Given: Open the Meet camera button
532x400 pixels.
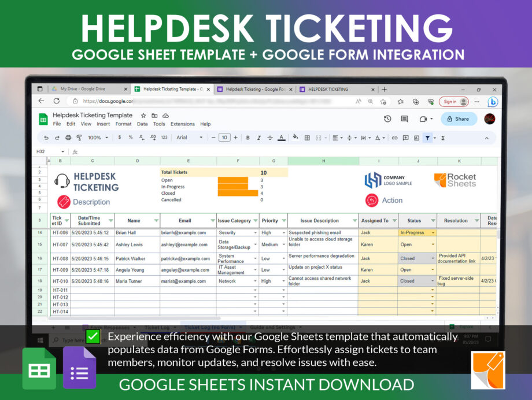Looking at the screenshot, I should pos(423,119).
